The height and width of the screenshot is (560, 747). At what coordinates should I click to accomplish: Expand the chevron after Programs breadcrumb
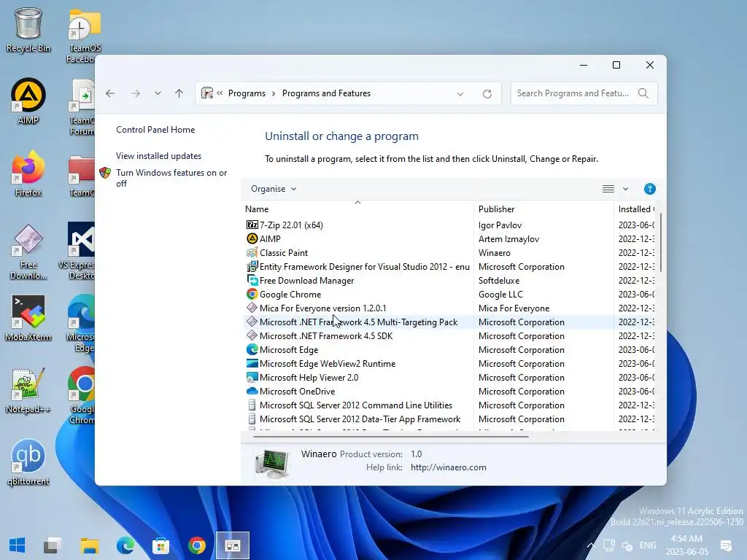pyautogui.click(x=274, y=93)
